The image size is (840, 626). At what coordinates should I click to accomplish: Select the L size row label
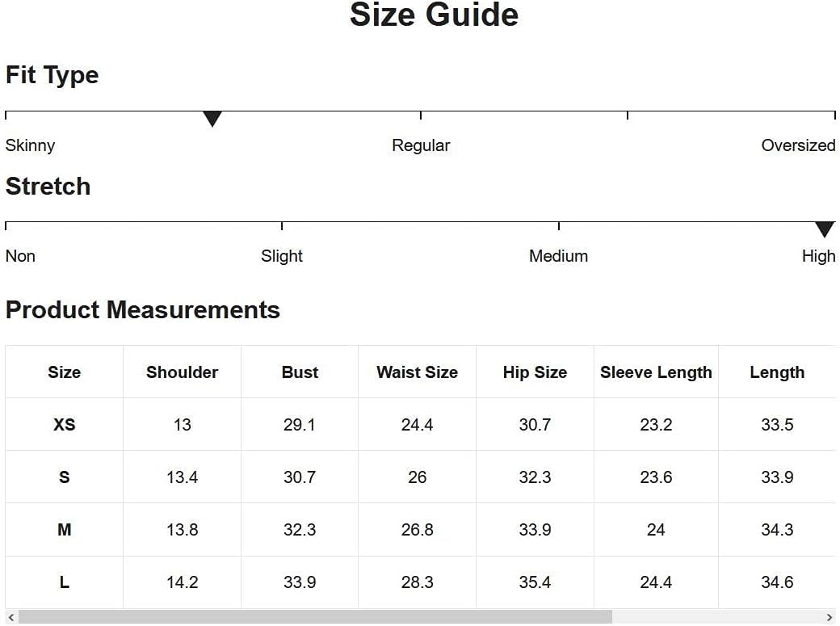65,582
